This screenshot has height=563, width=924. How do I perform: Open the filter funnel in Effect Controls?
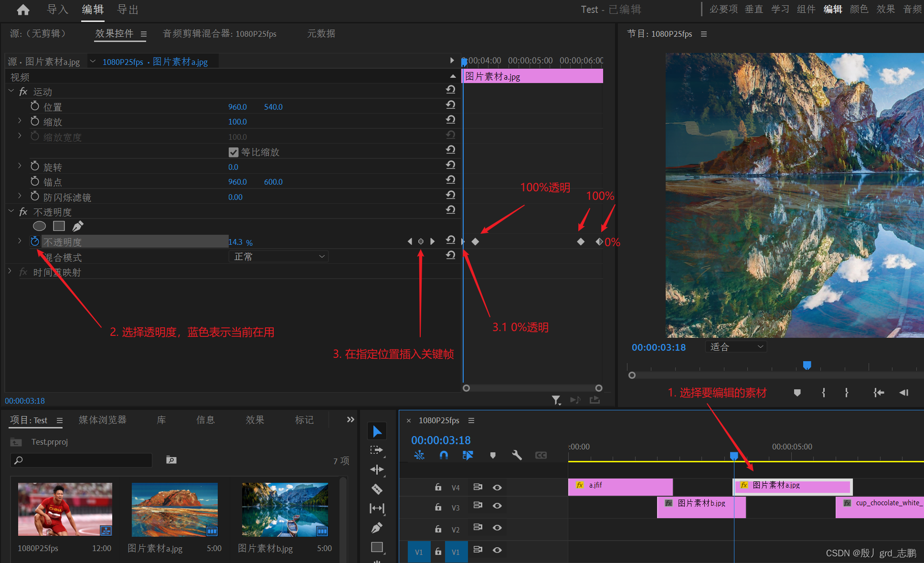556,400
